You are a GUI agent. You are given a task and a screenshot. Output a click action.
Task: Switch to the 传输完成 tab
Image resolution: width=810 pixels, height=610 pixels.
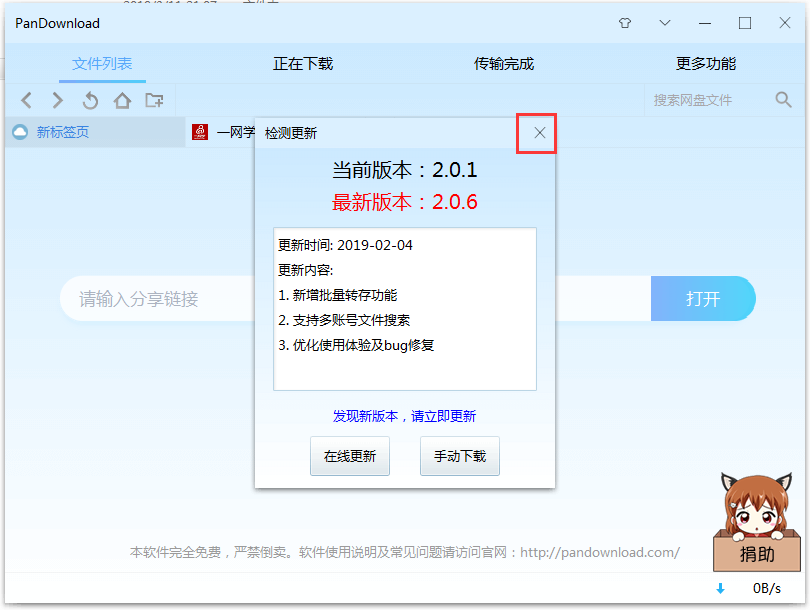(504, 64)
